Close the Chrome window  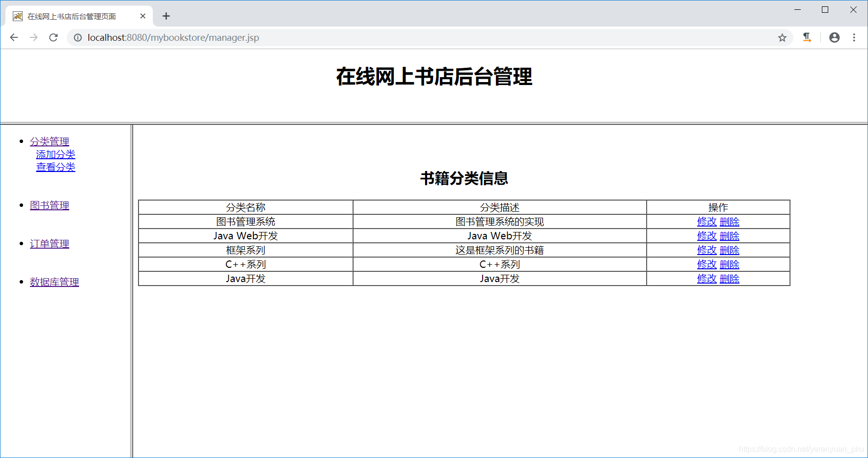853,10
